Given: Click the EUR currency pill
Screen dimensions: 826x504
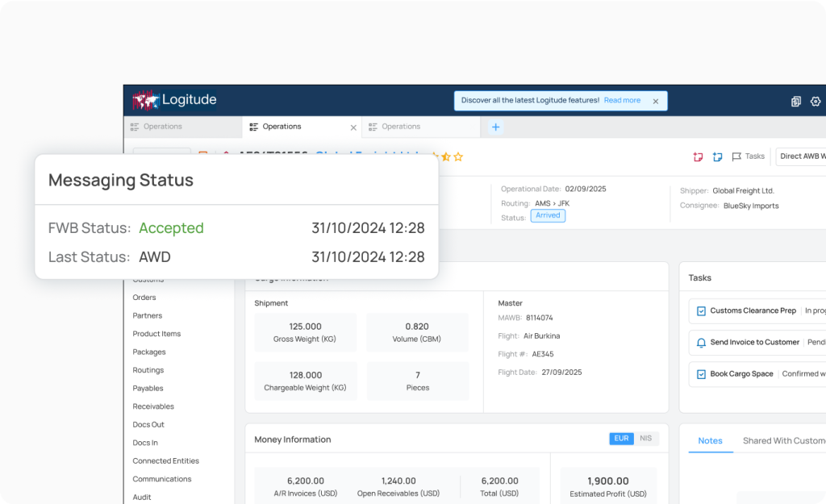Looking at the screenshot, I should click(621, 438).
